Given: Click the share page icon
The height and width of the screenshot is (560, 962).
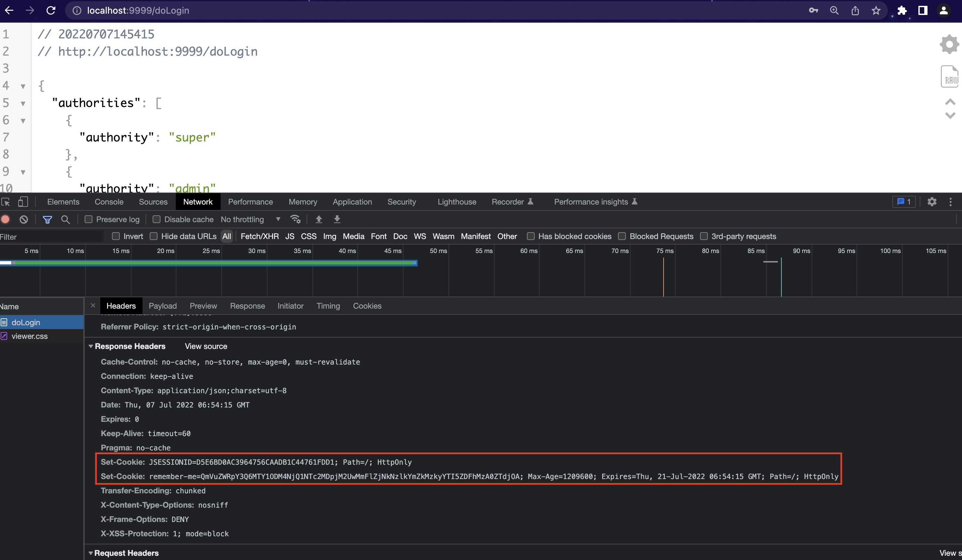Looking at the screenshot, I should tap(855, 10).
